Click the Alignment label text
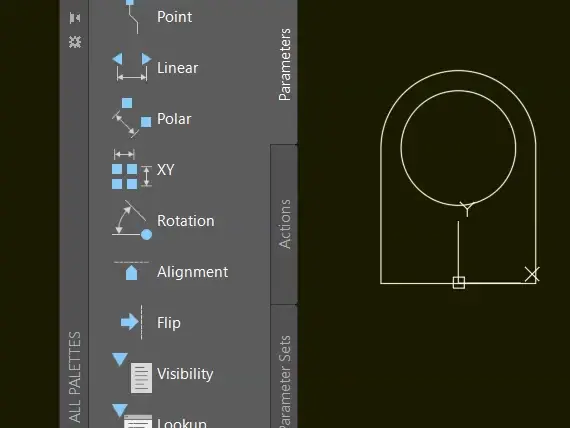 click(192, 272)
